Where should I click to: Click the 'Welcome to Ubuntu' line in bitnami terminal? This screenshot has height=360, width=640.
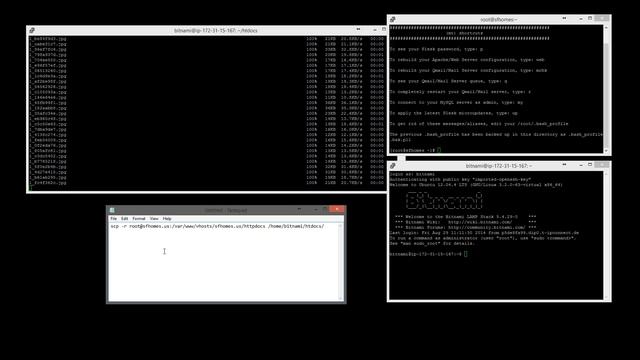tap(476, 184)
